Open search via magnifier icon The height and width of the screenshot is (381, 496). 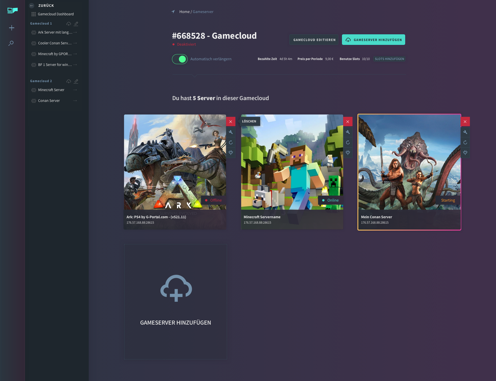point(11,43)
